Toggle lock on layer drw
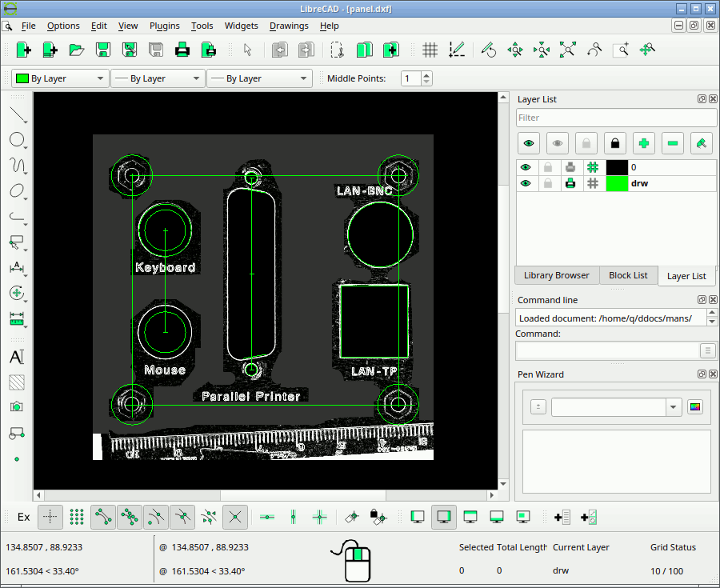The height and width of the screenshot is (588, 720). [548, 184]
